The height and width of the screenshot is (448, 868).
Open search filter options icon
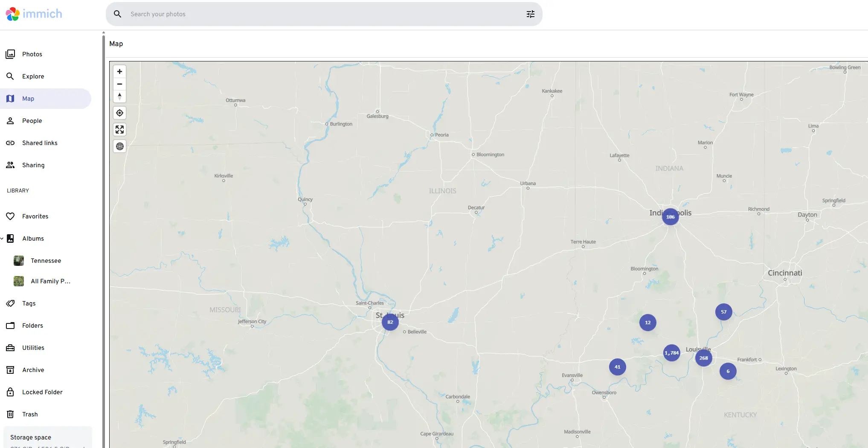coord(531,14)
